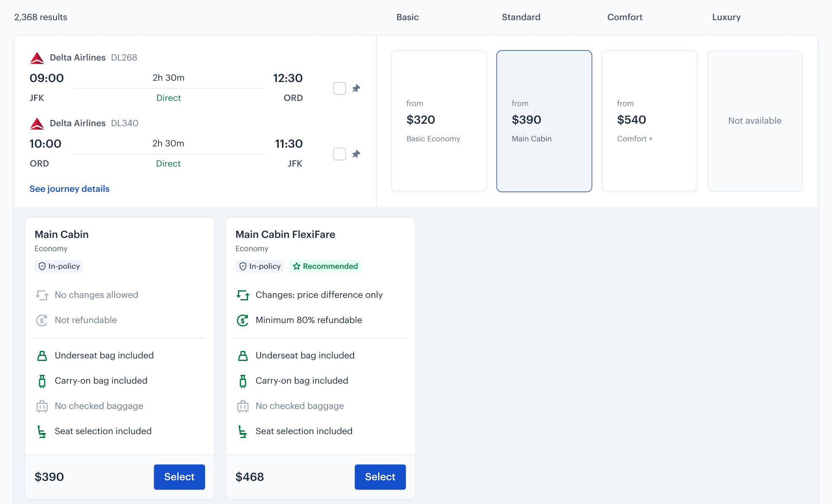The width and height of the screenshot is (832, 504).
Task: Click the Main Cabin FlexiFare title
Action: click(285, 234)
